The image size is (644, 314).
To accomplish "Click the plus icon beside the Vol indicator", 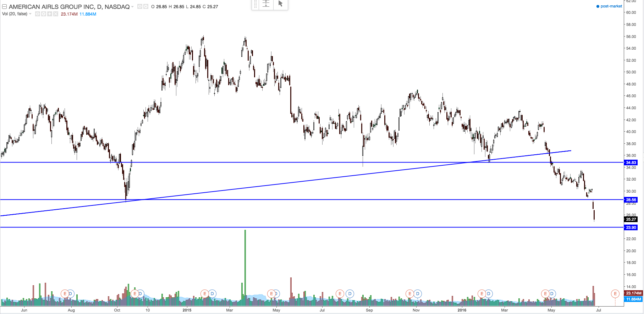I will [50, 14].
